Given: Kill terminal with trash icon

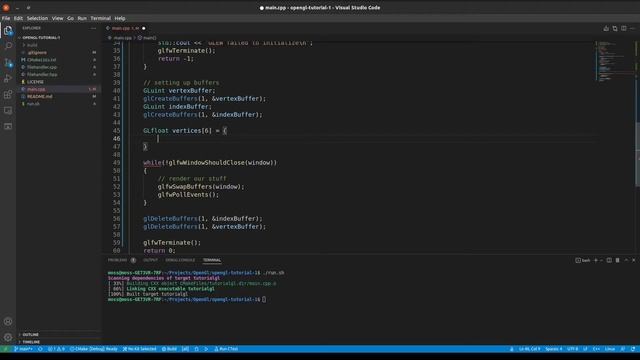Looking at the screenshot, I should tap(618, 260).
